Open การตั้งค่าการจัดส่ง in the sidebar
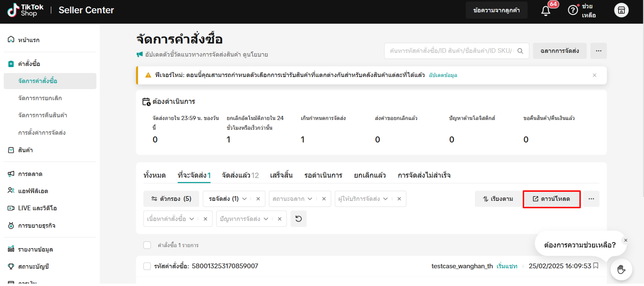Image resolution: width=644 pixels, height=286 pixels. pyautogui.click(x=42, y=133)
